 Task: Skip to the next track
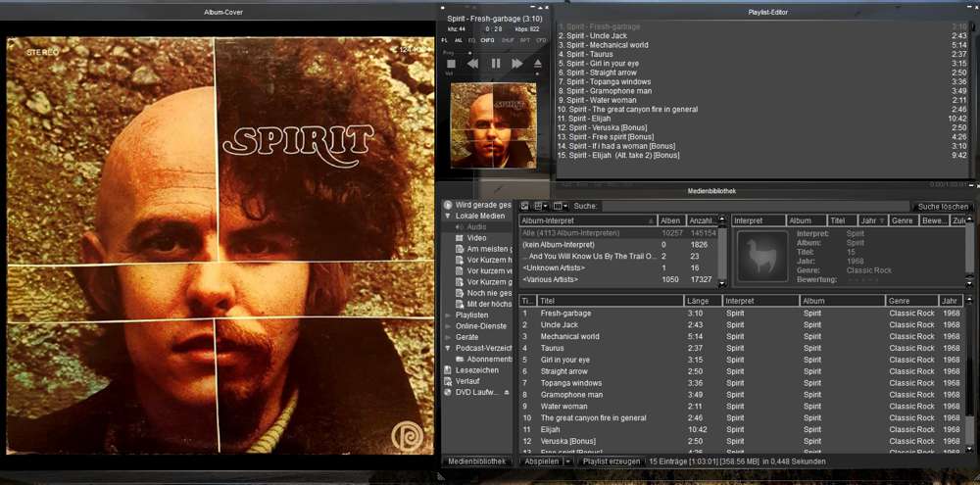pos(516,63)
